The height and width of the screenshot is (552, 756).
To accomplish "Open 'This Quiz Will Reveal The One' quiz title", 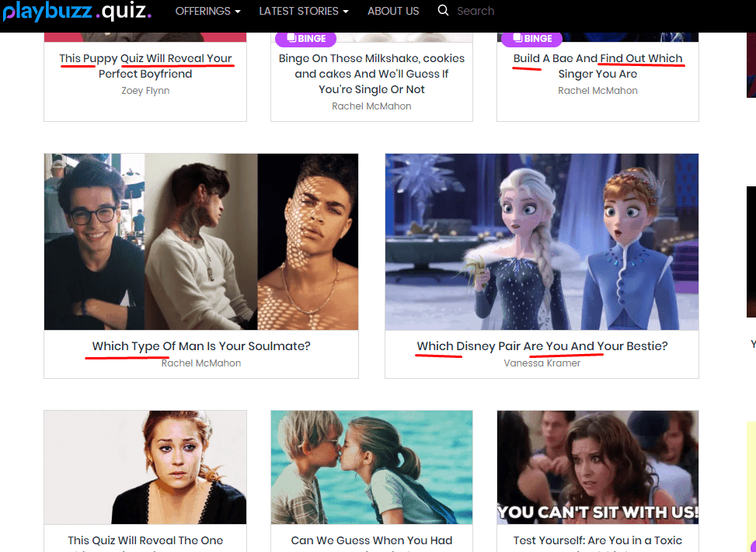I will coord(145,540).
